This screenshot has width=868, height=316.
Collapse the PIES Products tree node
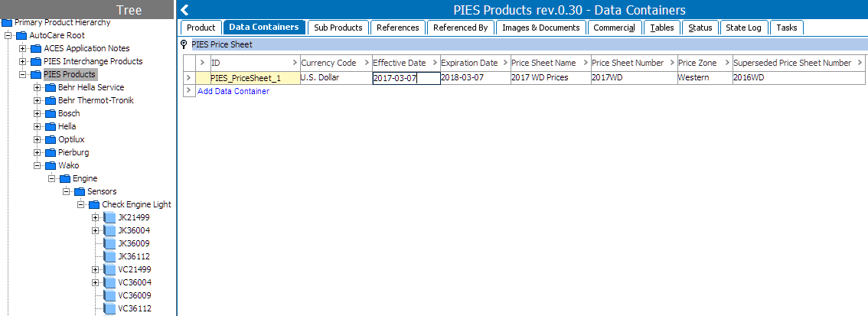[23, 75]
